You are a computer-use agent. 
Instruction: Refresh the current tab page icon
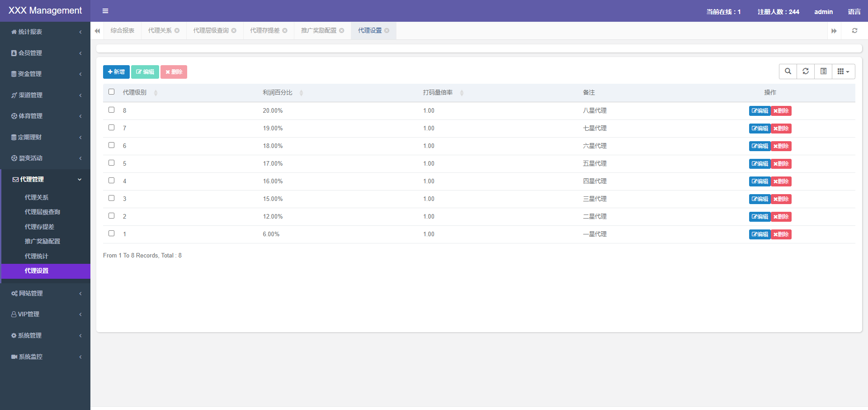[854, 31]
